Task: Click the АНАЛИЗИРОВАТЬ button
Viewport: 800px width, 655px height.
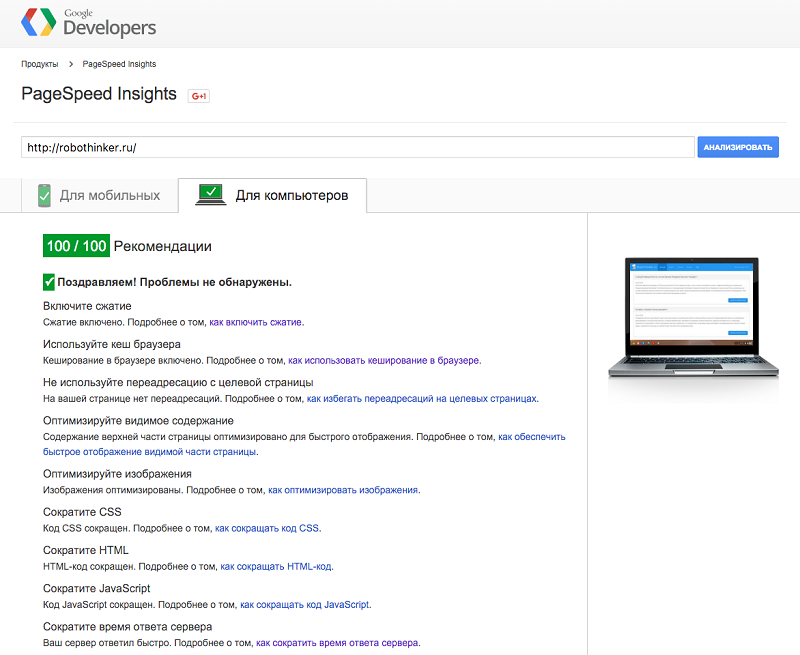Action: tap(738, 147)
